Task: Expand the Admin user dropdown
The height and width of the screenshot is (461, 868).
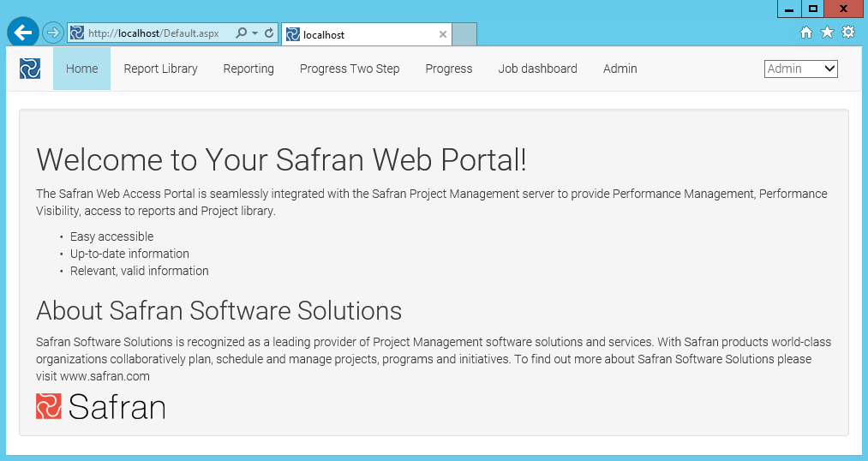Action: tap(800, 69)
